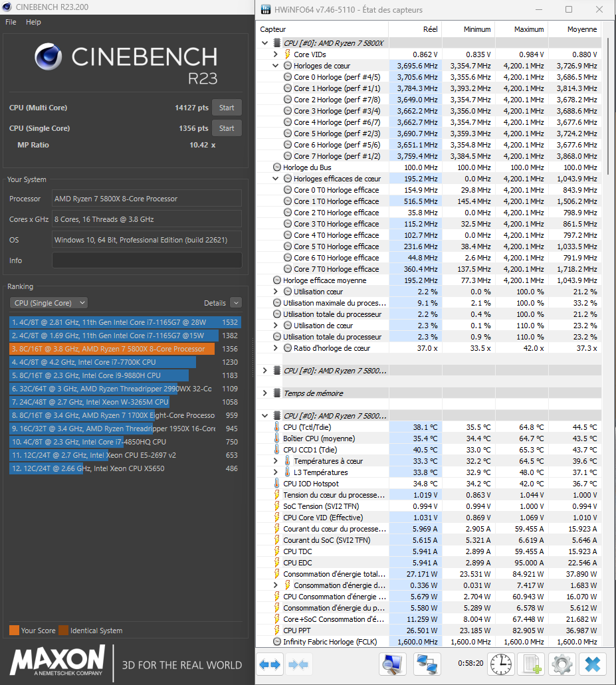Collapse the Horloges de cœur tree
The width and height of the screenshot is (616, 685).
click(x=275, y=66)
